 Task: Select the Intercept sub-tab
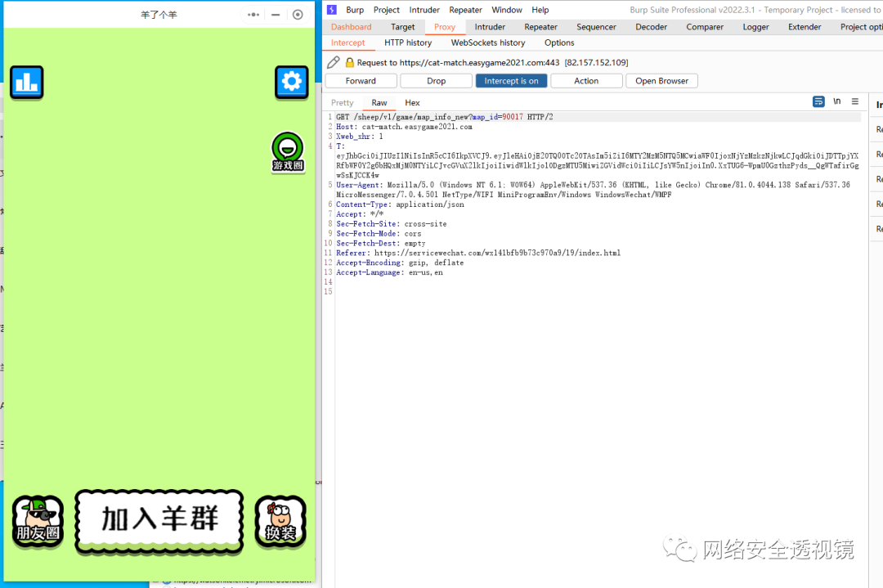[348, 43]
